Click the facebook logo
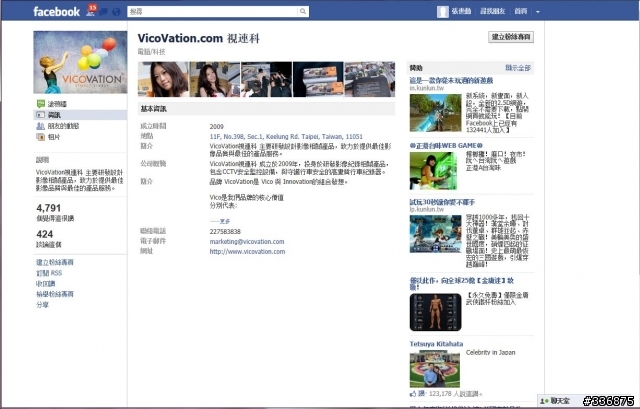The width and height of the screenshot is (640, 409). coord(56,11)
